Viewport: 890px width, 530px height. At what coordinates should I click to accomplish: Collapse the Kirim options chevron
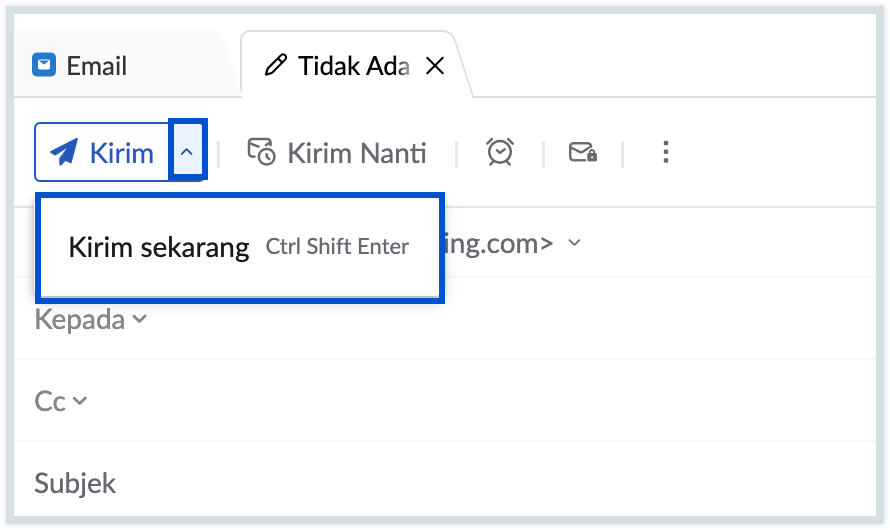[x=187, y=152]
